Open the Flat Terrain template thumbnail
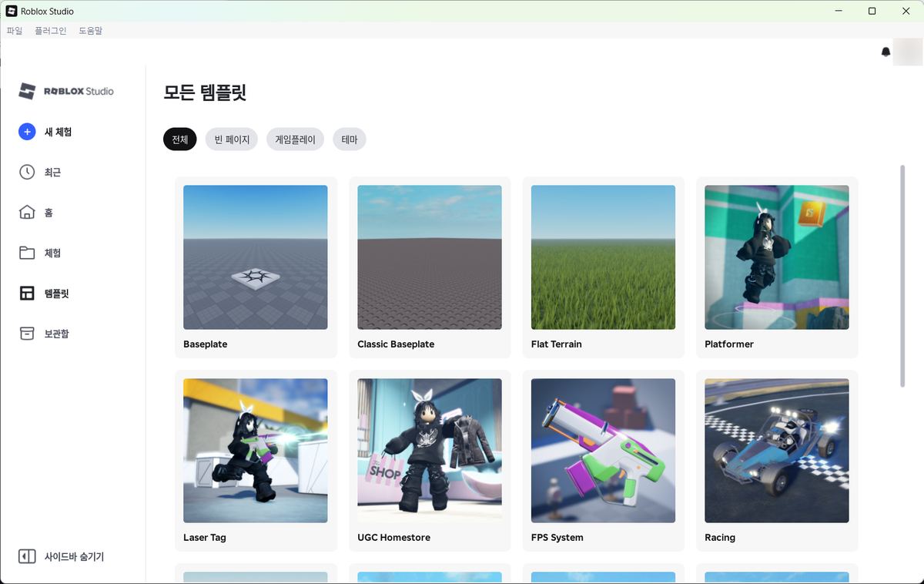Screen dimensions: 924x584 point(603,257)
